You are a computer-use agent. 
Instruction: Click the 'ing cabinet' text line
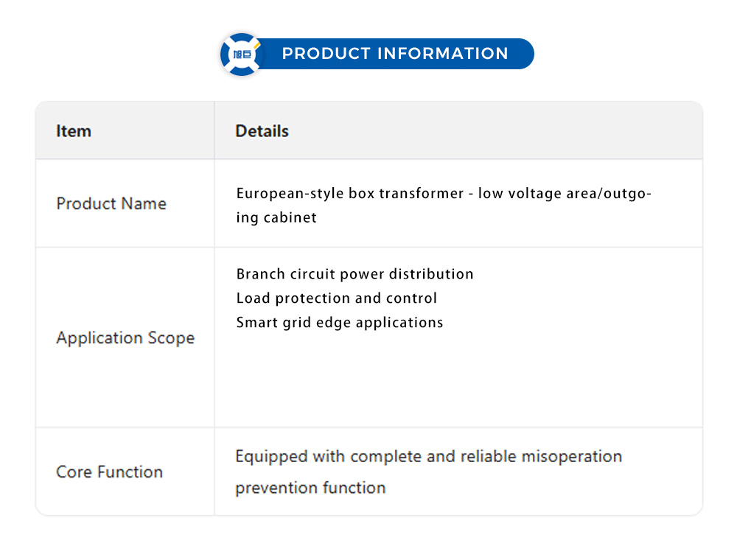click(x=276, y=218)
